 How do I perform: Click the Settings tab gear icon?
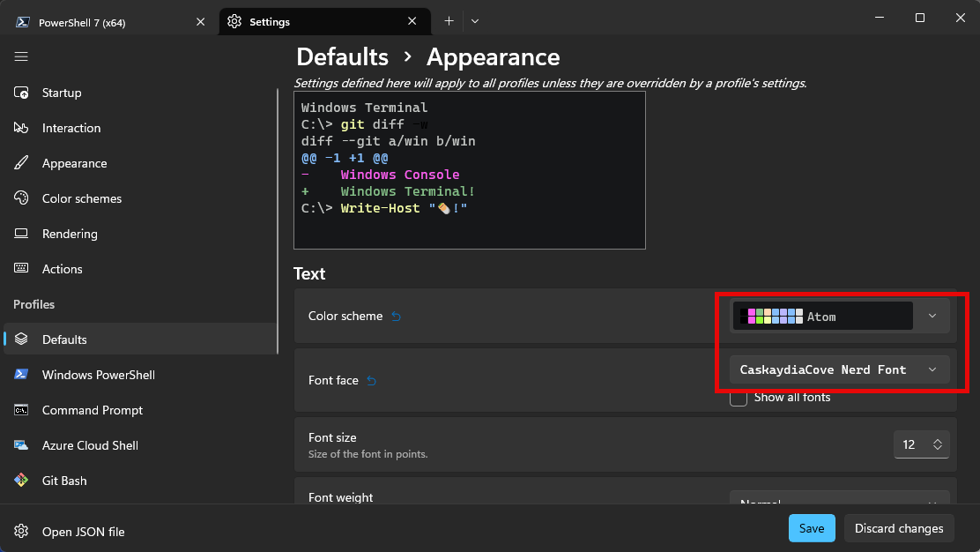click(234, 21)
